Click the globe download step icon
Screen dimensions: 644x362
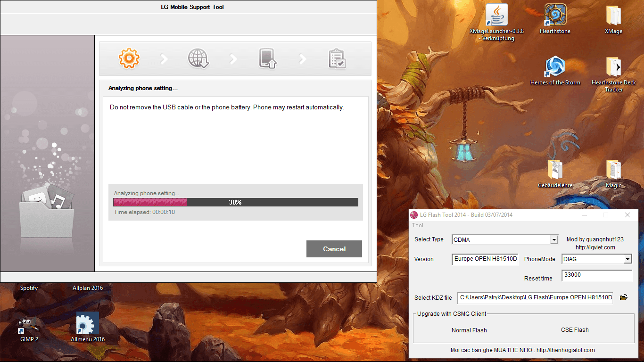click(198, 58)
